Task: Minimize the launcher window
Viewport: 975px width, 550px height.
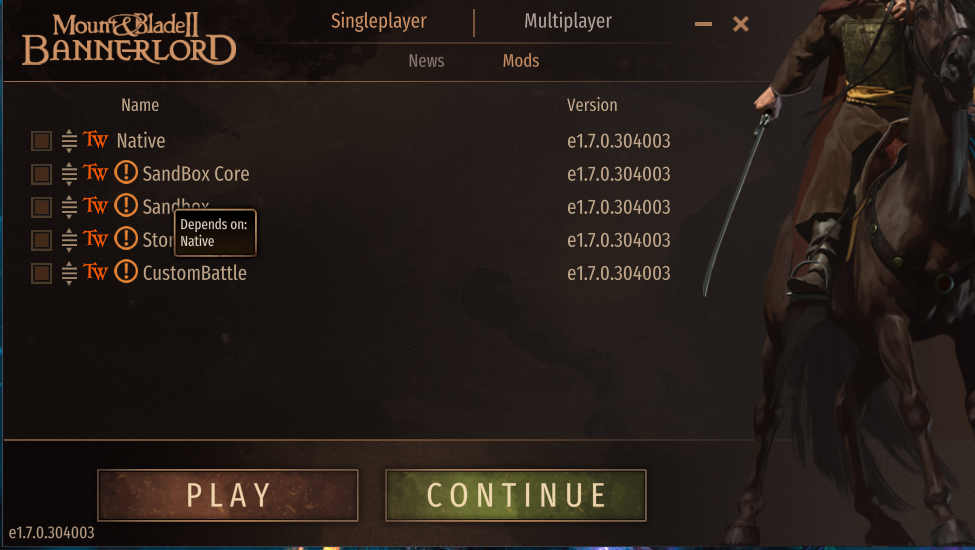Action: pos(703,24)
